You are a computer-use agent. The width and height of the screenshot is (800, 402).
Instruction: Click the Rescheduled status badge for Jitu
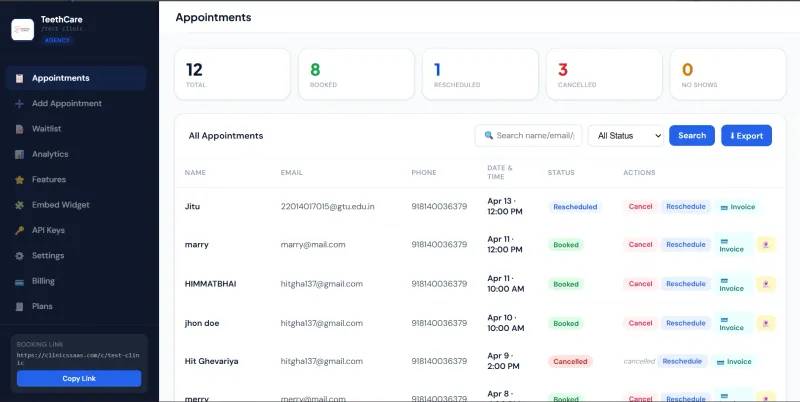coord(575,207)
